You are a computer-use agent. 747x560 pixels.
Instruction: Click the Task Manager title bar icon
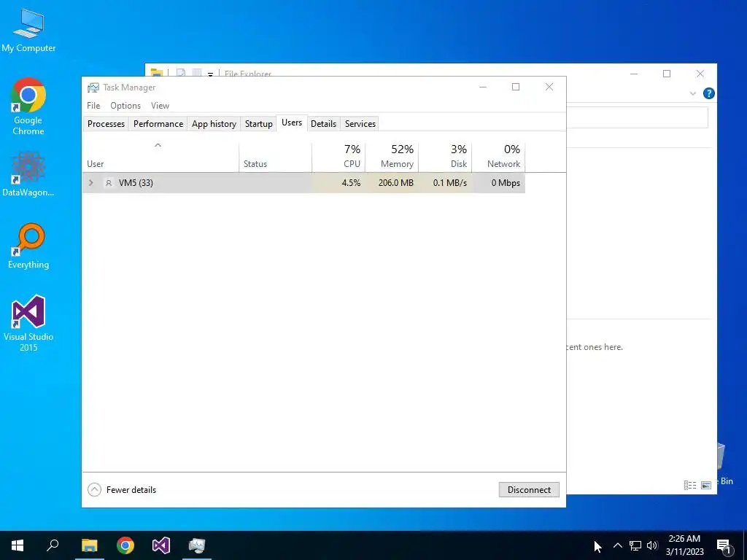pyautogui.click(x=93, y=87)
